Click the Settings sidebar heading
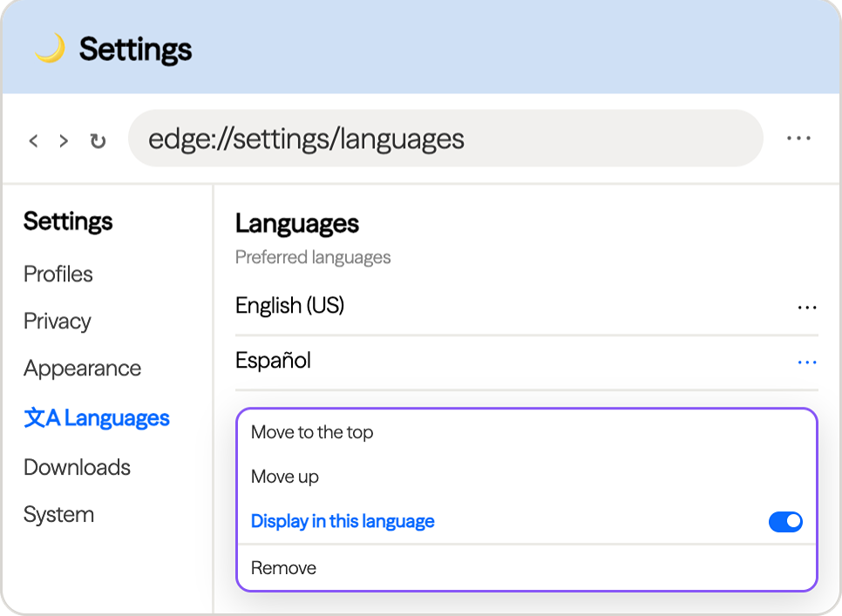Image resolution: width=842 pixels, height=616 pixels. coord(68,221)
